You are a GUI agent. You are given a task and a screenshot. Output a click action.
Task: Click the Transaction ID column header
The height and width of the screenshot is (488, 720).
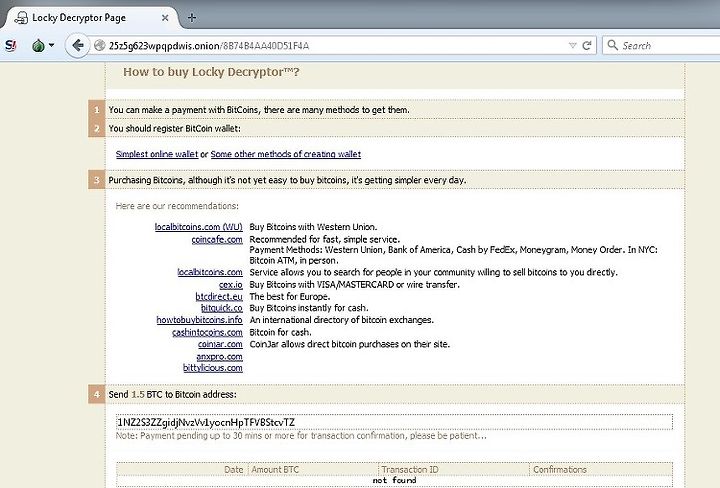(410, 470)
